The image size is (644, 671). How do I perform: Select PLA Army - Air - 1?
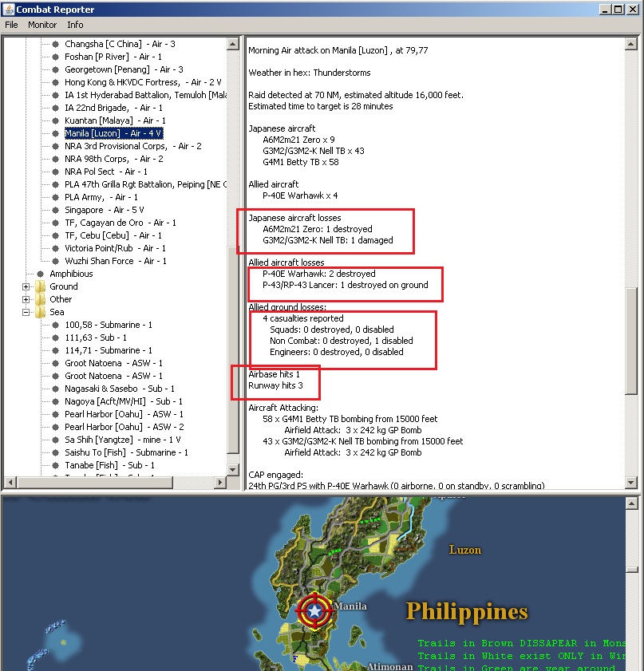coord(101,197)
